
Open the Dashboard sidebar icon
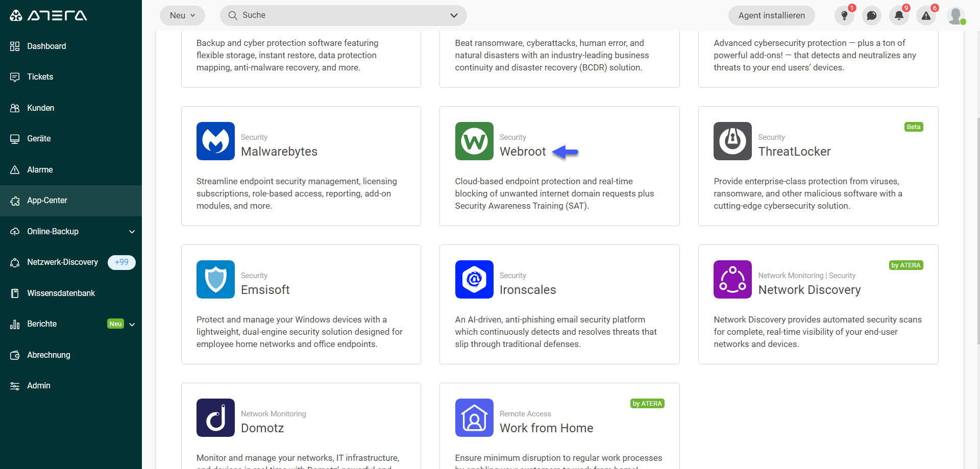point(15,46)
